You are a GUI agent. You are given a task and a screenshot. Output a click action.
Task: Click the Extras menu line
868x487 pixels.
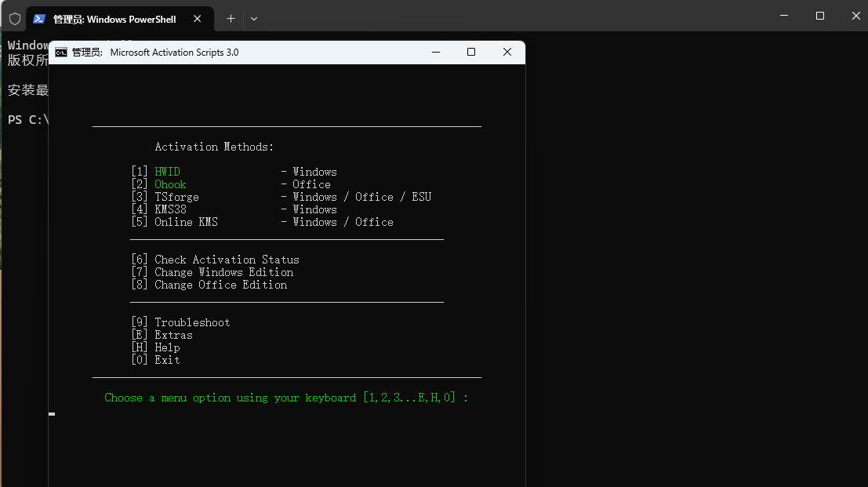[162, 335]
